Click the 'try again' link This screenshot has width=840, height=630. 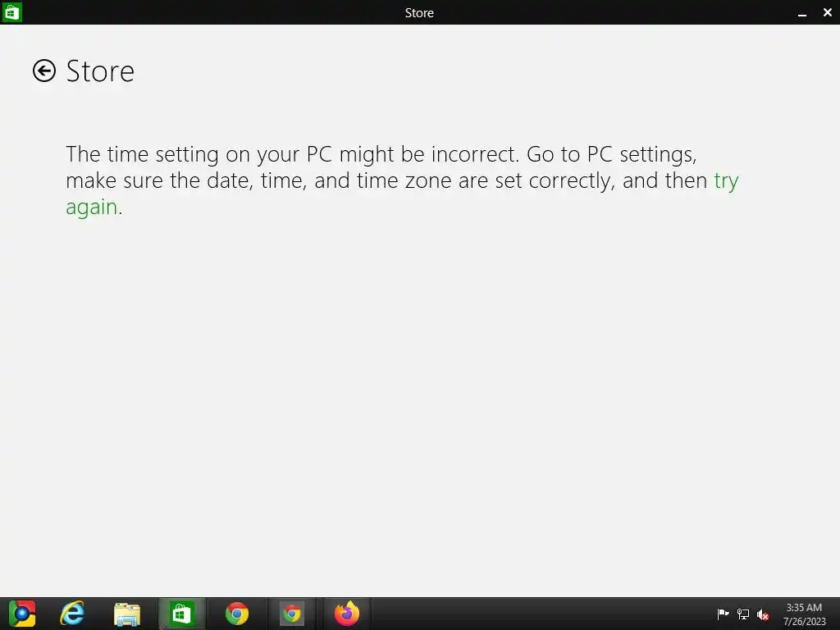click(726, 180)
